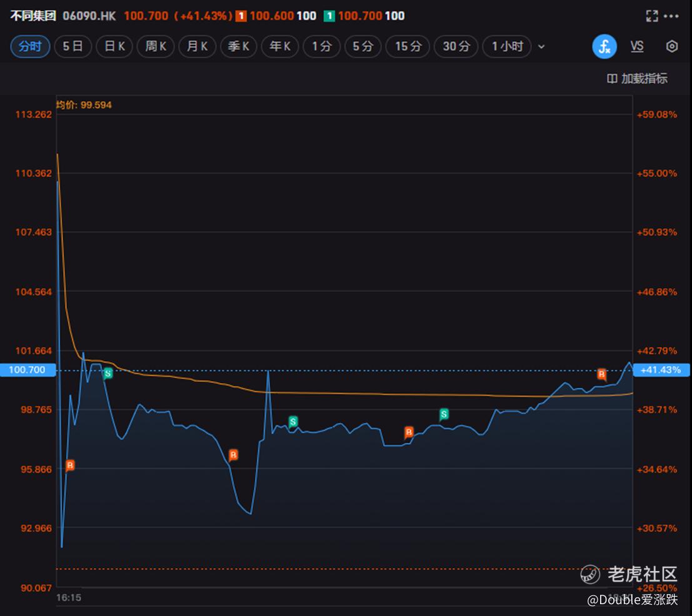
Task: Click the last orange B marker at right
Action: click(601, 374)
